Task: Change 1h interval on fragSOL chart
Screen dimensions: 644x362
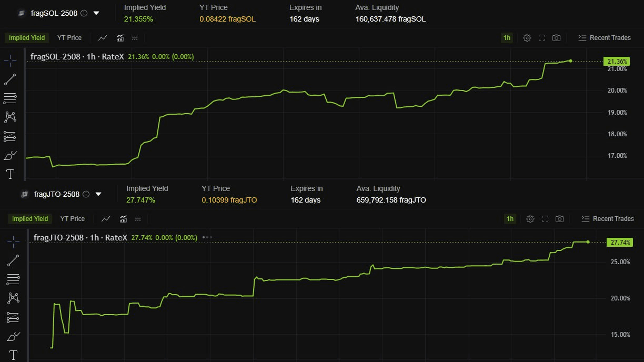Action: point(507,38)
